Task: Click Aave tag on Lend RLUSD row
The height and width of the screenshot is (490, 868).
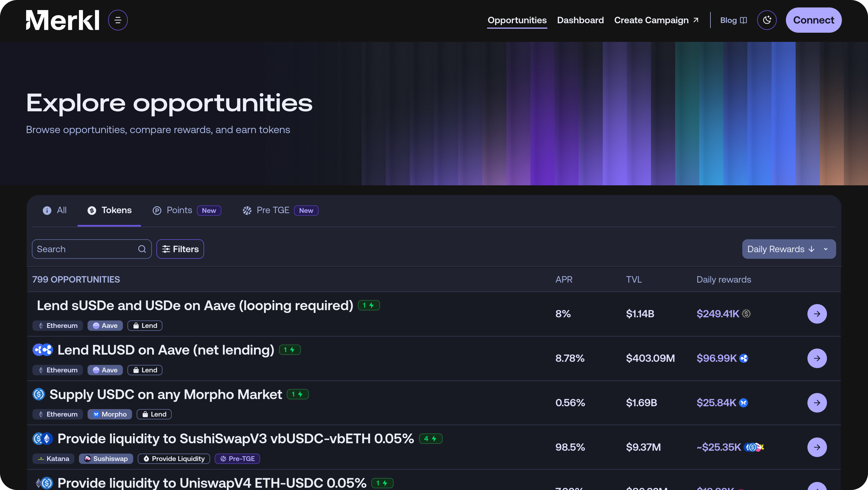Action: (x=105, y=370)
